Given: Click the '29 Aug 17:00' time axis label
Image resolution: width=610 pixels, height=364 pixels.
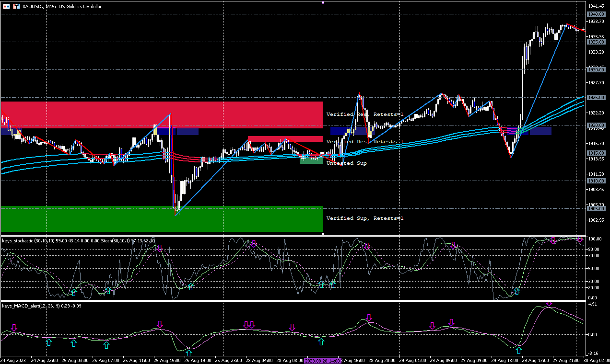Looking at the screenshot, I should (x=536, y=360).
